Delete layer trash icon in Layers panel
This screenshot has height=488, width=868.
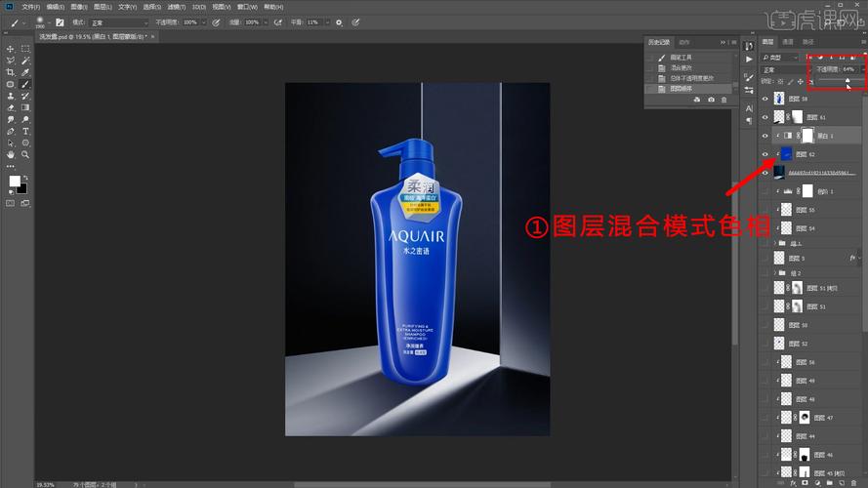click(853, 483)
